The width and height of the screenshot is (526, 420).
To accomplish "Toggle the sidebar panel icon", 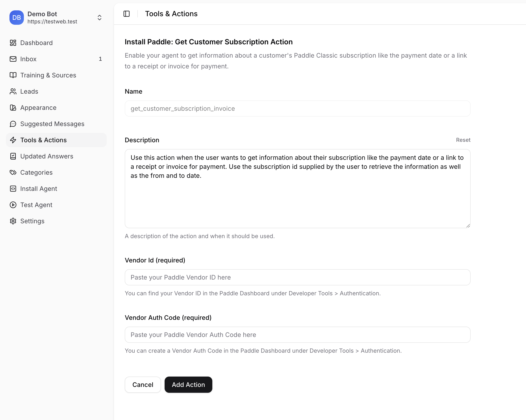I will point(126,14).
